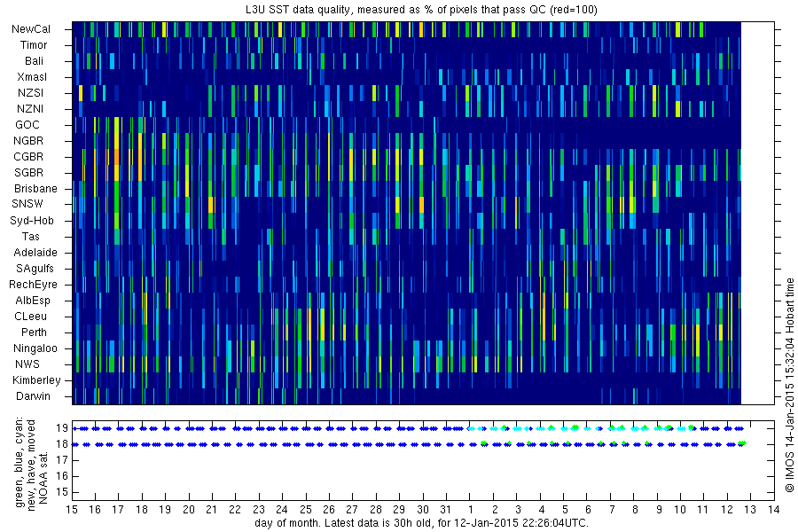Click the Tas region label

pos(30,236)
